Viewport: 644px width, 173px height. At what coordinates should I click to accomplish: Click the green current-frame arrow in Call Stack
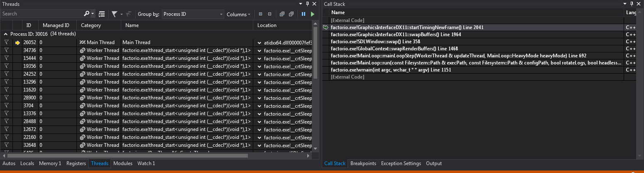pyautogui.click(x=326, y=27)
